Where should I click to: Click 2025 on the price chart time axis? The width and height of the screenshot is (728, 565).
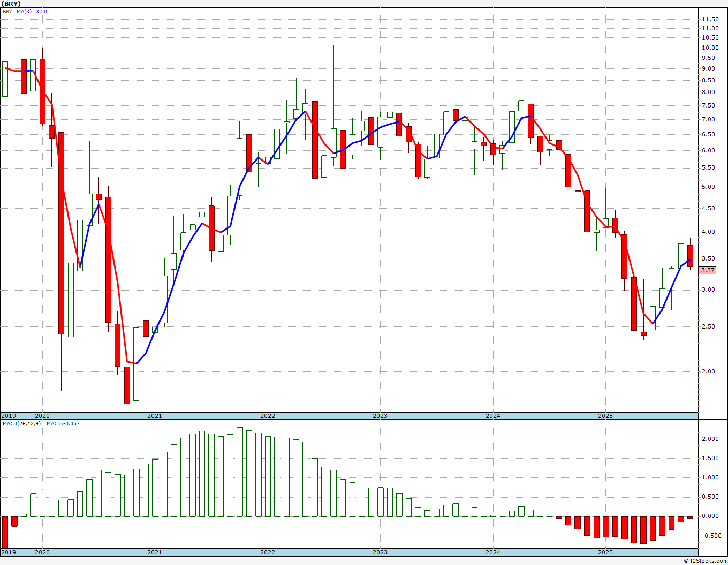(605, 416)
